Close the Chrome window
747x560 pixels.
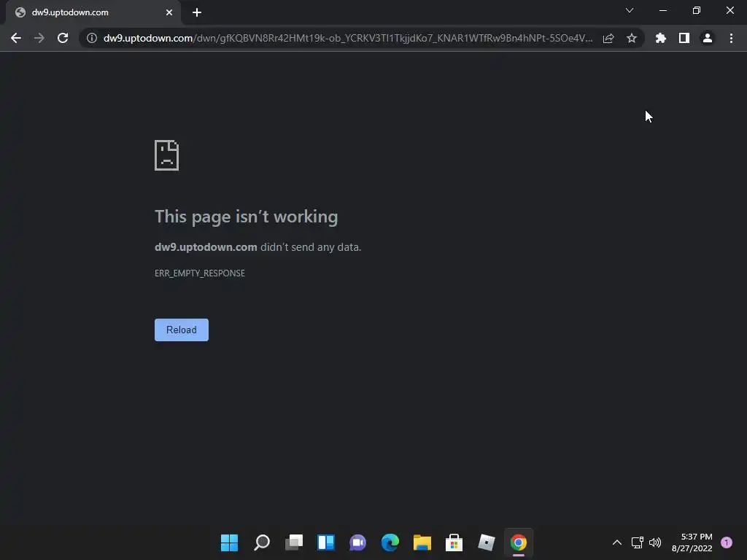[x=729, y=10]
